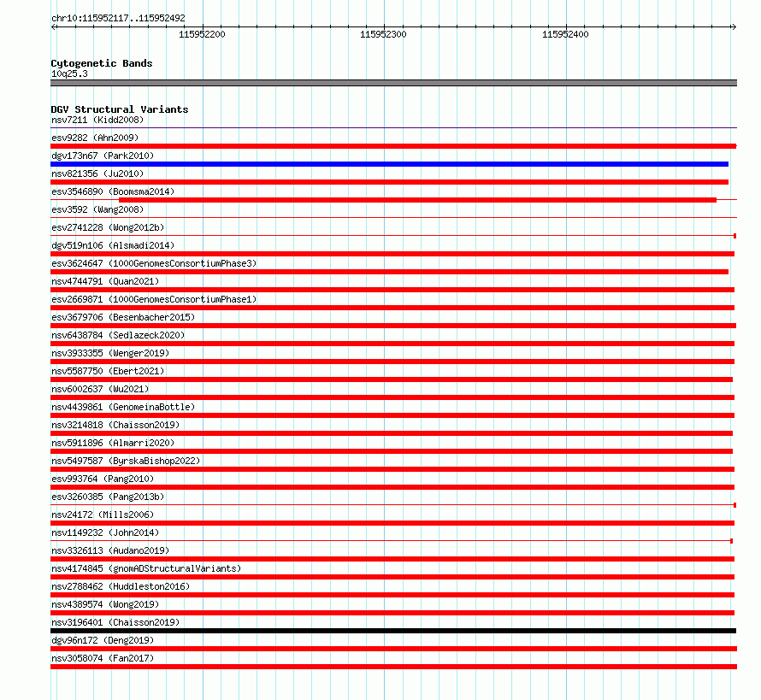Click nsv5911896 (Almarri2020) label
The height and width of the screenshot is (700, 761).
[x=113, y=443]
